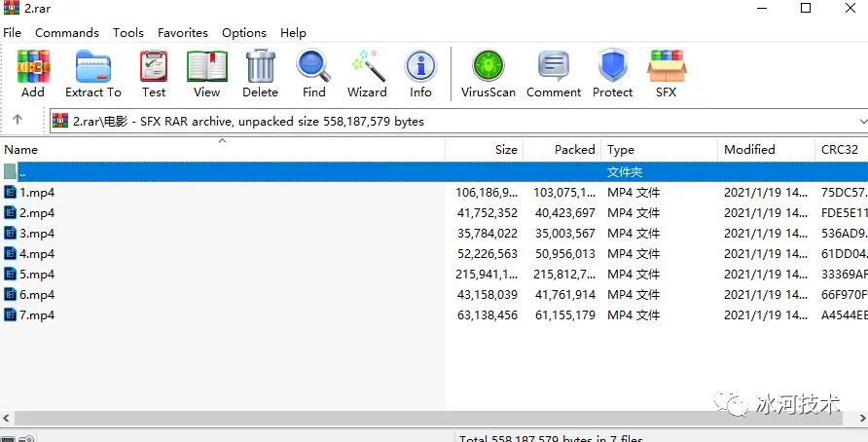868x442 pixels.
Task: Click the SFX box icon
Action: coord(667,67)
